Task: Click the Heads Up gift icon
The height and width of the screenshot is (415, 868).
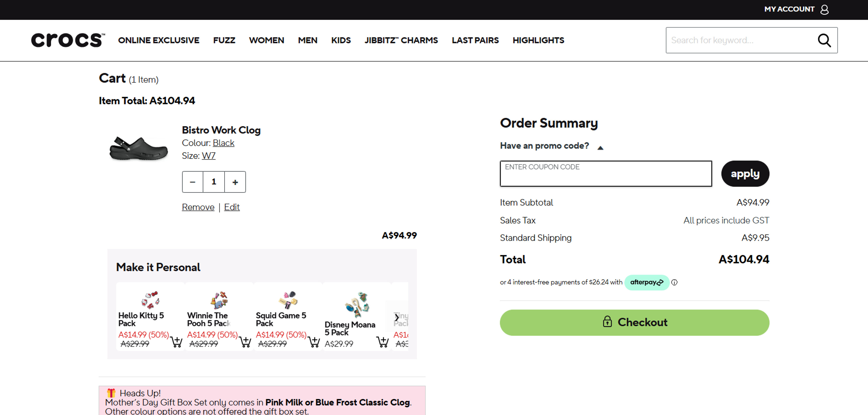Action: pos(111,393)
